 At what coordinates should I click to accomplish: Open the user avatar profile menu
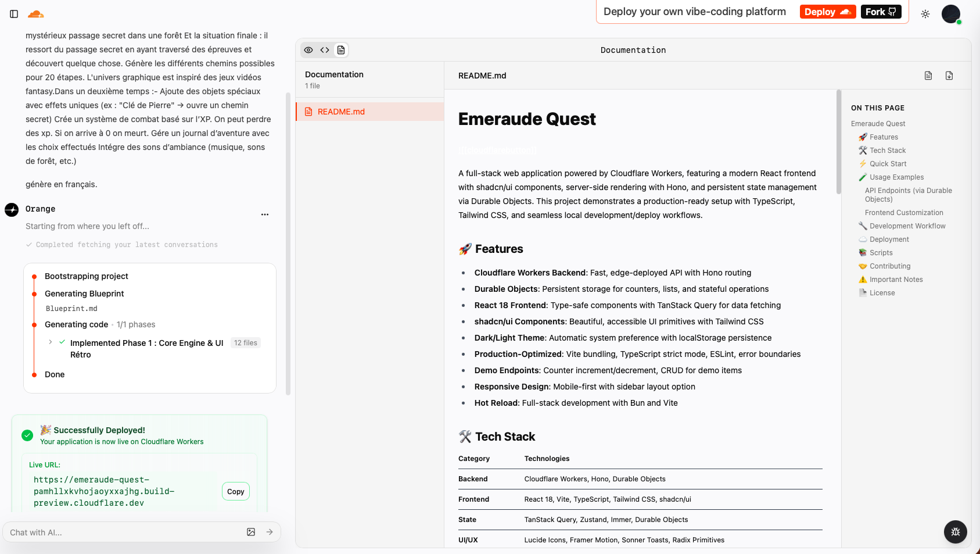[950, 14]
